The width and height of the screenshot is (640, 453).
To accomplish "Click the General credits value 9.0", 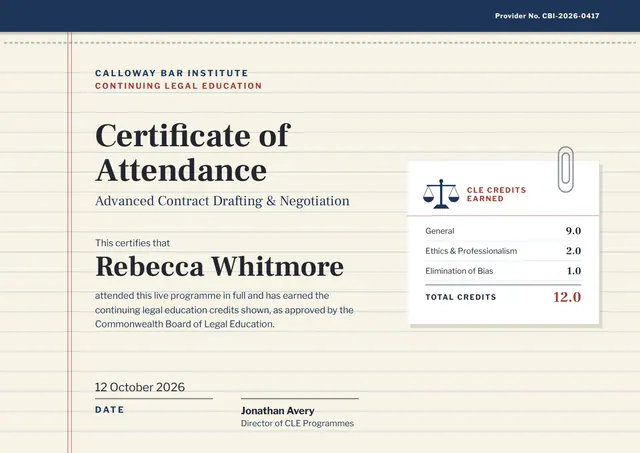I will pos(573,231).
